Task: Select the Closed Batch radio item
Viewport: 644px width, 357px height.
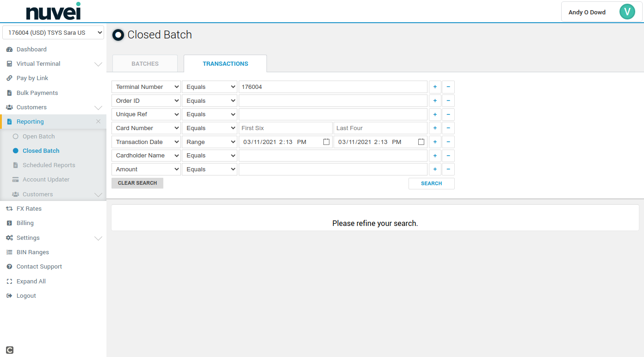Action: 15,151
